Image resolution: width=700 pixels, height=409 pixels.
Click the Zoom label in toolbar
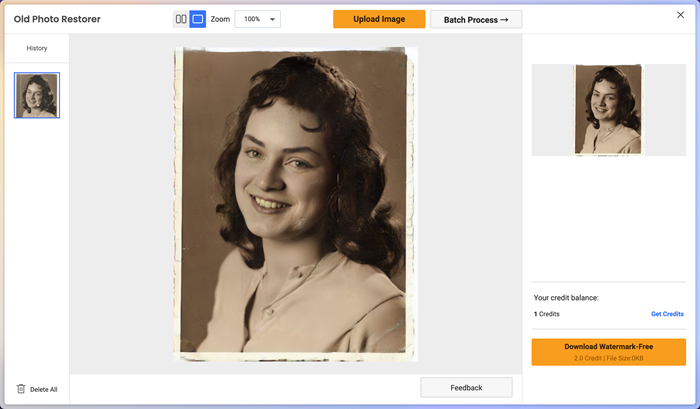(x=220, y=19)
